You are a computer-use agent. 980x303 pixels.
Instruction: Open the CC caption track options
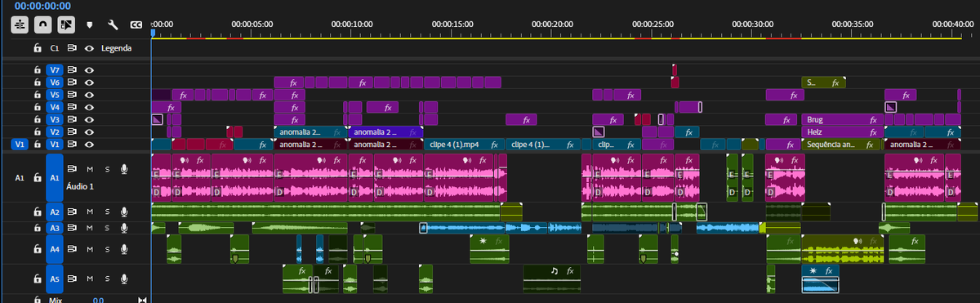point(136,25)
